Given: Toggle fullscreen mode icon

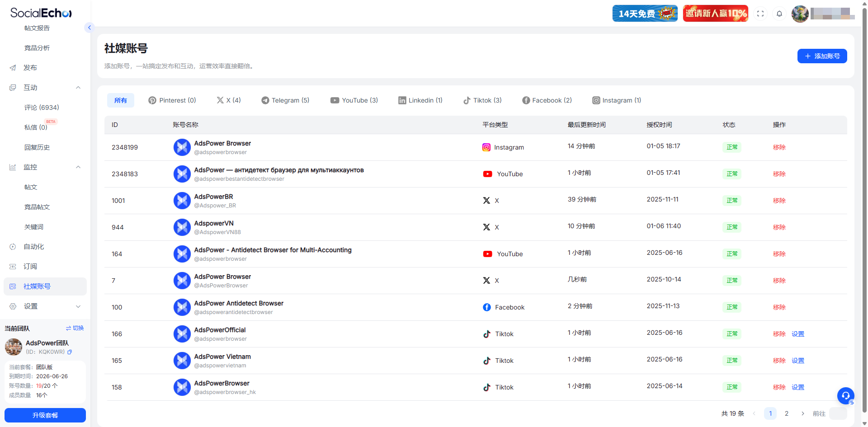Looking at the screenshot, I should [x=760, y=14].
